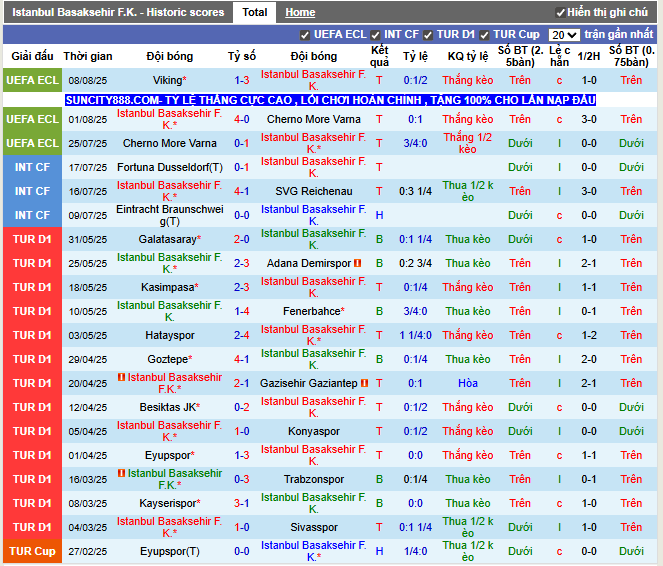
Task: Click the TUR Cup league label
Action: pyautogui.click(x=32, y=551)
